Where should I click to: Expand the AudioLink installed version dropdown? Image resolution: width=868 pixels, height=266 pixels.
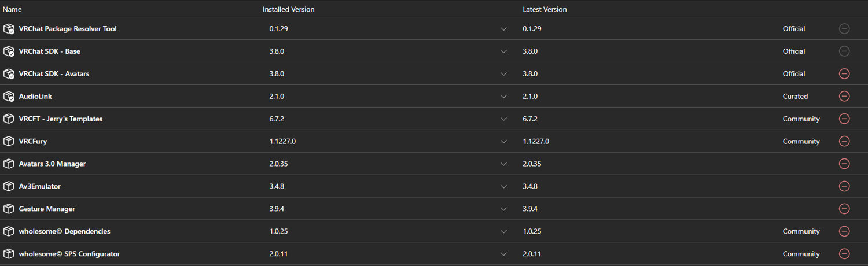click(x=503, y=97)
